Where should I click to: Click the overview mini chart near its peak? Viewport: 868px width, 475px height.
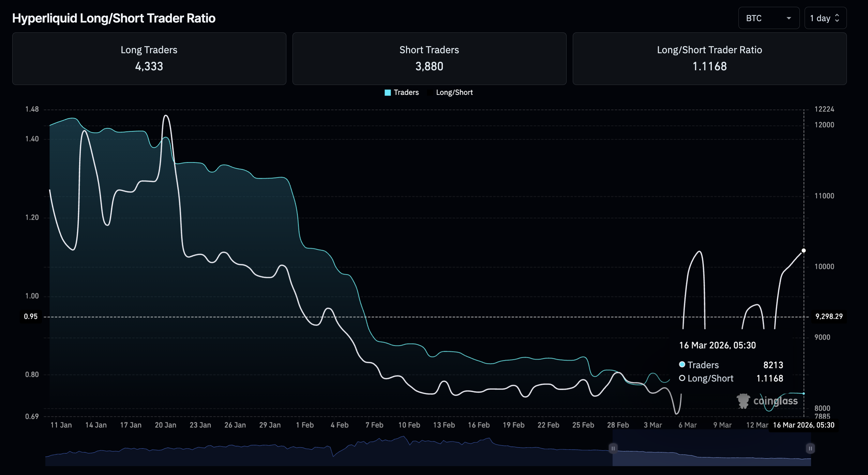coord(404,437)
